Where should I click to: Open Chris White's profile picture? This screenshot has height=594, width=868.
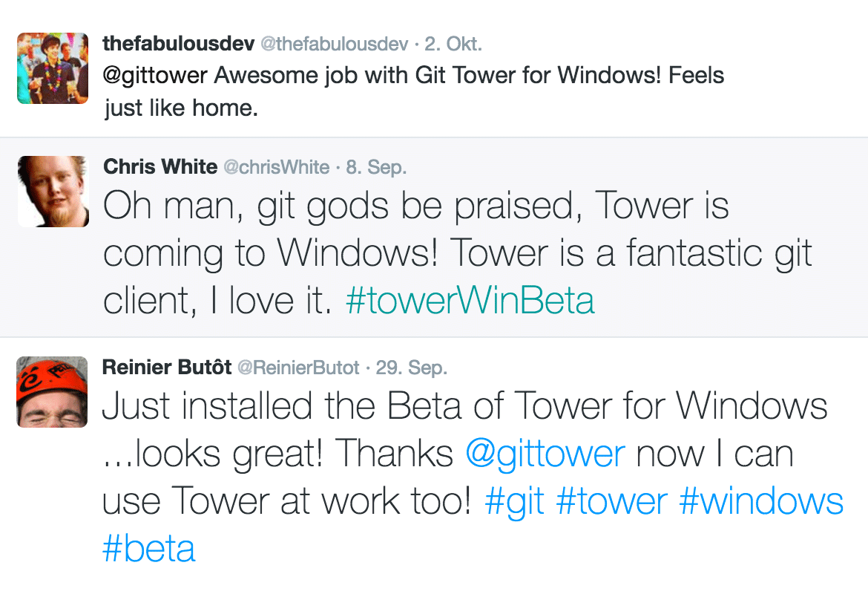click(53, 191)
